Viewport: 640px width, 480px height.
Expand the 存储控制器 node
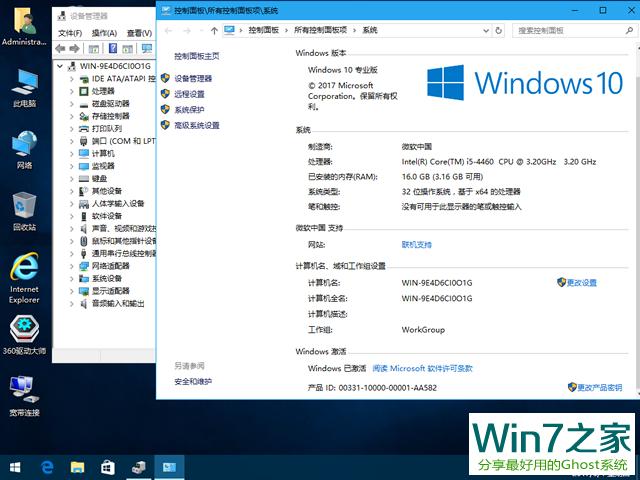pyautogui.click(x=71, y=116)
